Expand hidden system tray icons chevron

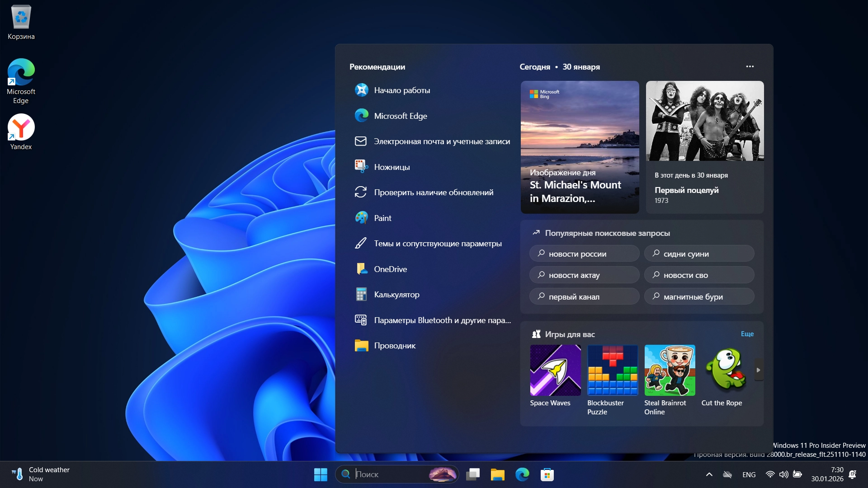(709, 474)
